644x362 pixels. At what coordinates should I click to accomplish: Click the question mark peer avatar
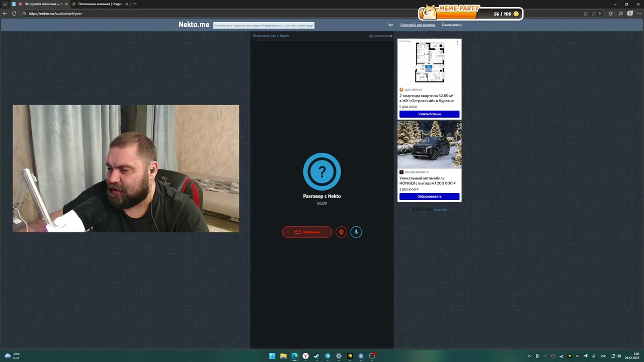322,172
